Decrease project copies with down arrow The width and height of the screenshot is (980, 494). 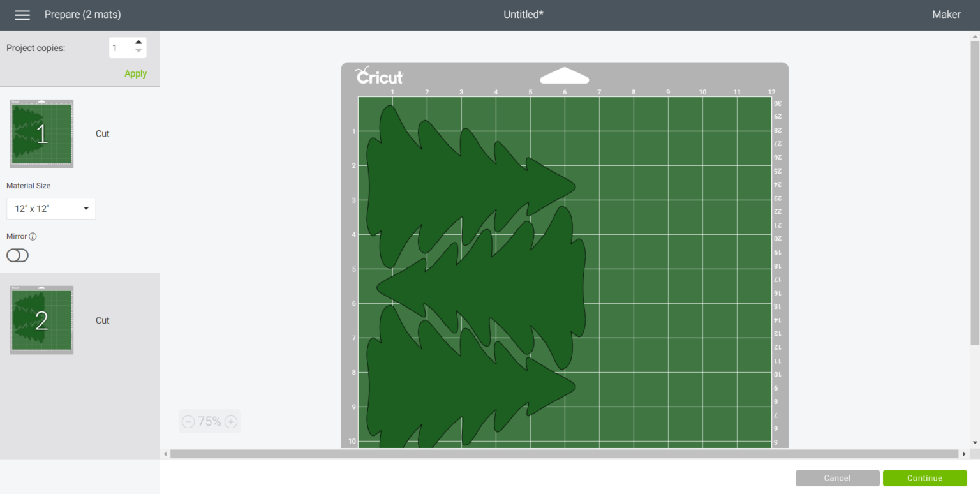[x=138, y=52]
